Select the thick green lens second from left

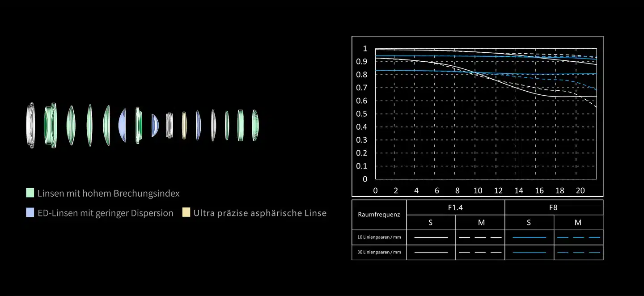[51, 126]
